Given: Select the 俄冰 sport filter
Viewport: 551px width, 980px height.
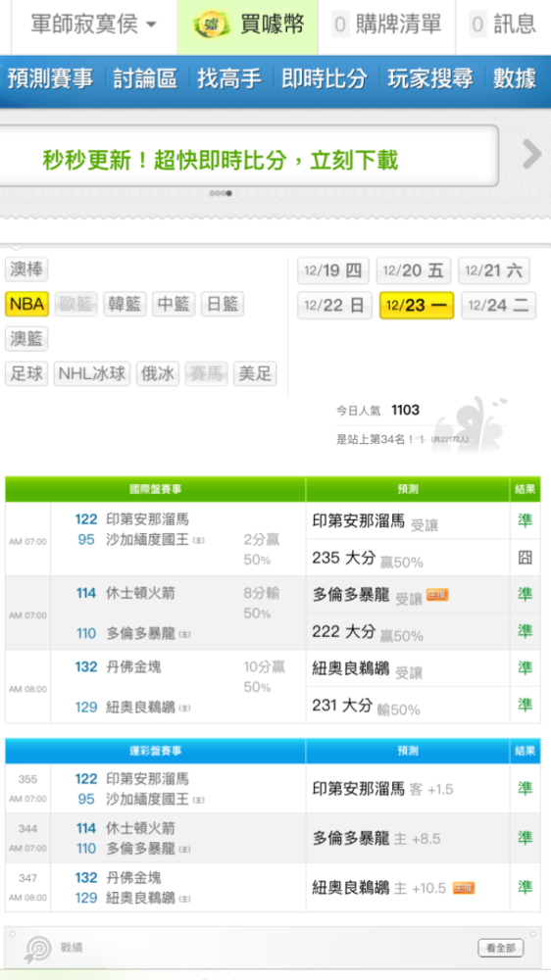Looking at the screenshot, I should pos(158,373).
